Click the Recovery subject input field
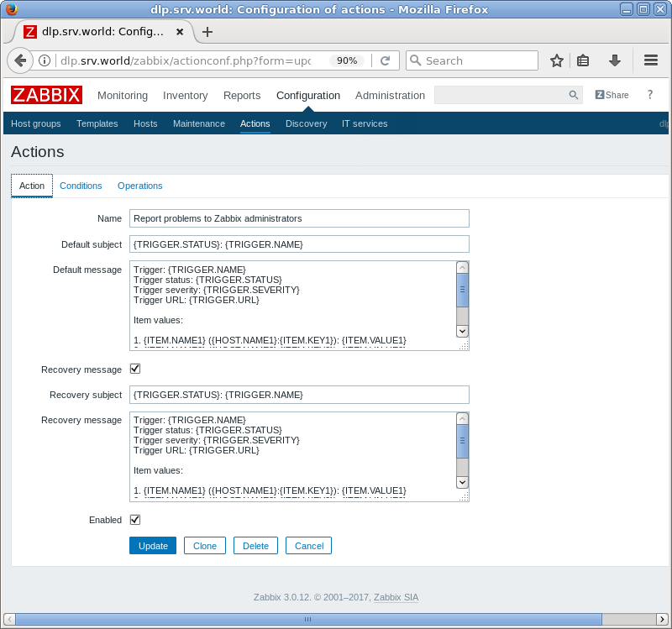The width and height of the screenshot is (672, 629). tap(299, 395)
